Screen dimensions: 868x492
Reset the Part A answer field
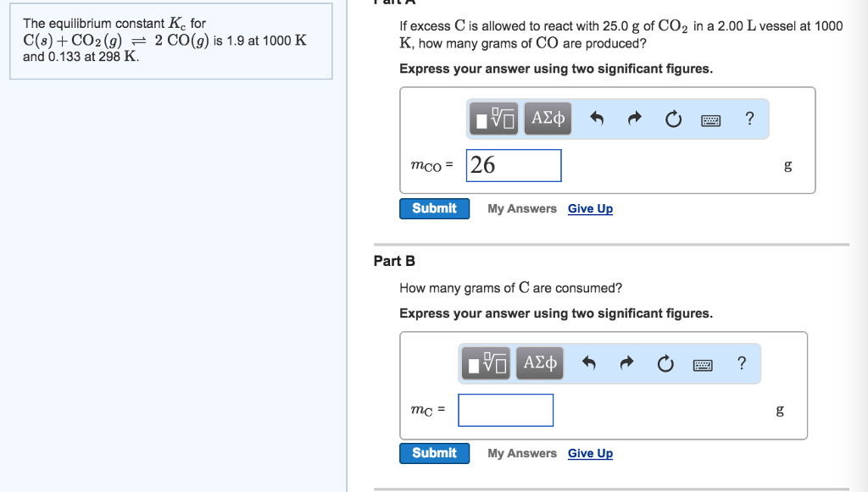[672, 119]
